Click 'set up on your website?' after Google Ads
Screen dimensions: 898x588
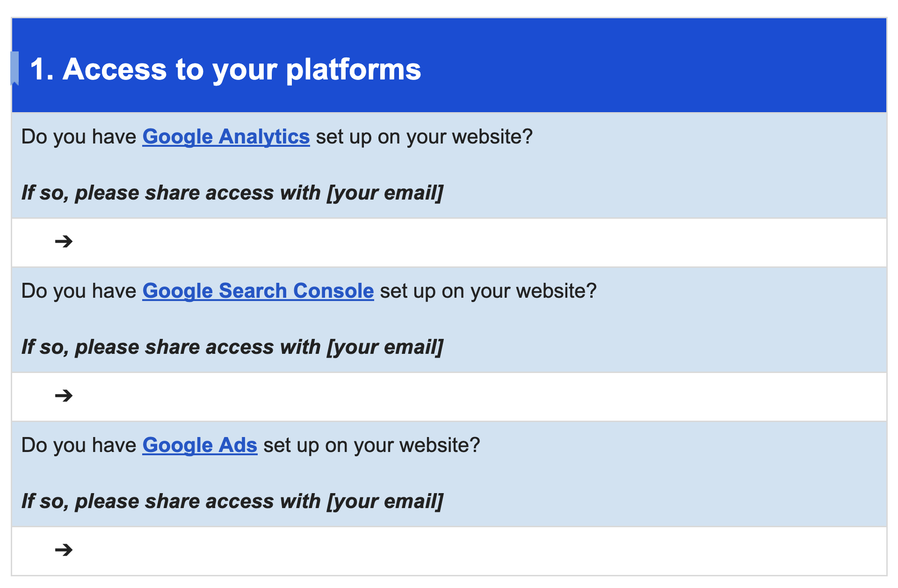click(x=372, y=445)
